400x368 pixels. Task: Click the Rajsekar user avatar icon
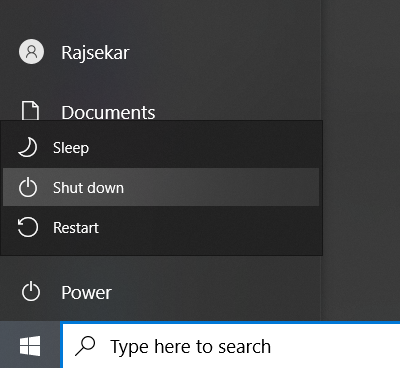point(31,52)
